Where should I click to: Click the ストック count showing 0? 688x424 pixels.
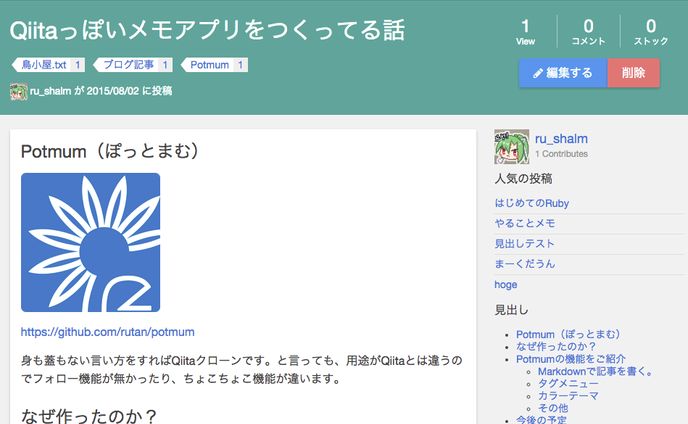651,32
